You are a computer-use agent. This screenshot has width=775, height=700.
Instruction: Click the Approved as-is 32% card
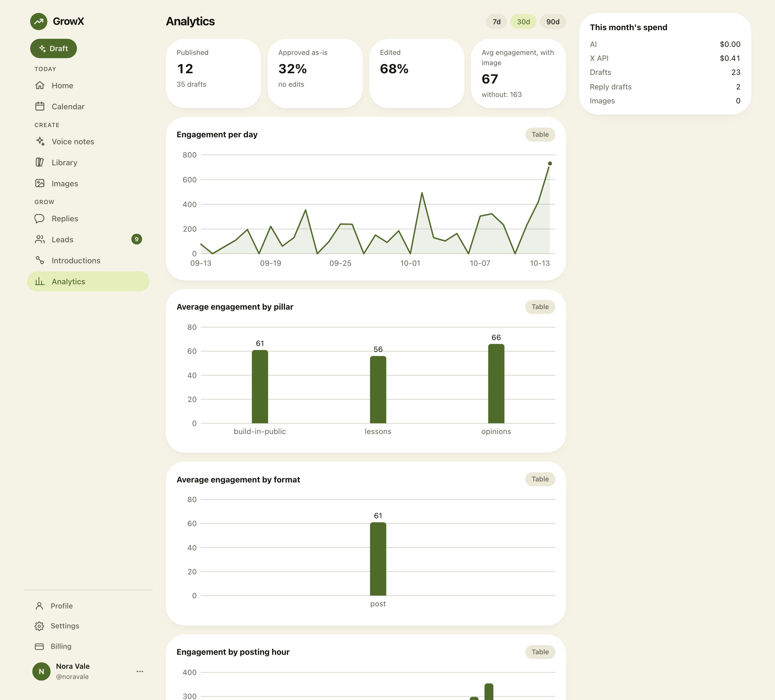315,73
